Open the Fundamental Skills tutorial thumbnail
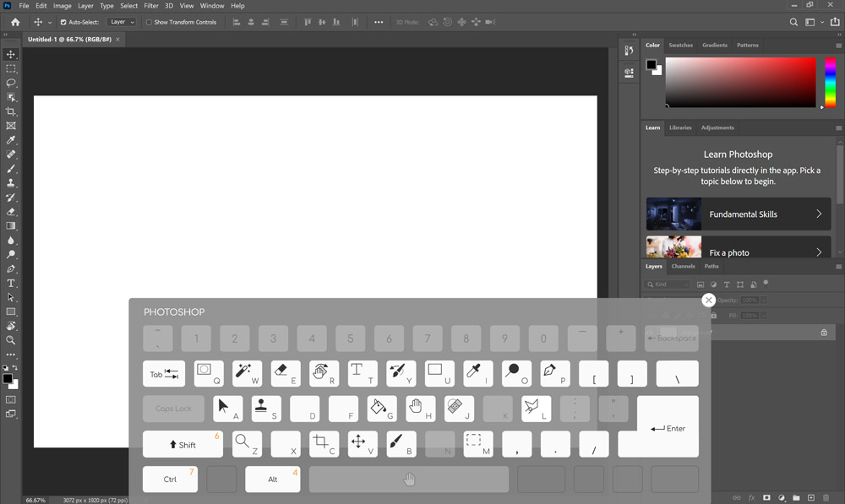The width and height of the screenshot is (845, 504). [673, 214]
